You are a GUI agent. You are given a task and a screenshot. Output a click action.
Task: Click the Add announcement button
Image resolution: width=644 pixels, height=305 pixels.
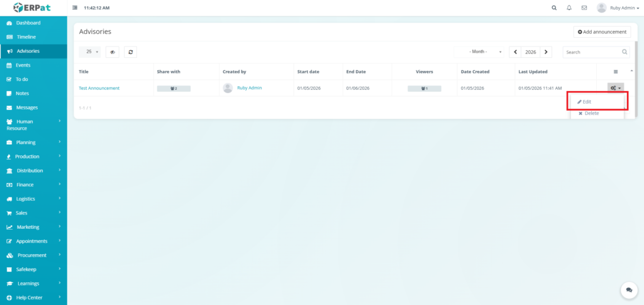pyautogui.click(x=602, y=31)
